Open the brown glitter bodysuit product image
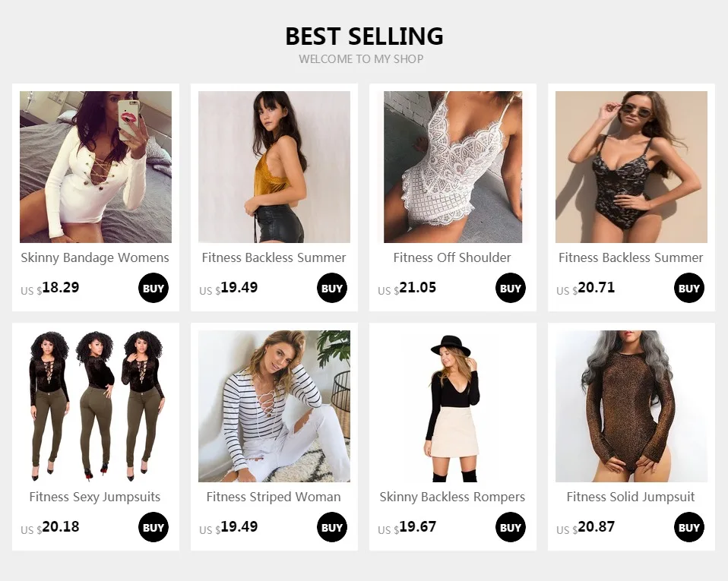Screen dimensions: 728x581 [631, 406]
